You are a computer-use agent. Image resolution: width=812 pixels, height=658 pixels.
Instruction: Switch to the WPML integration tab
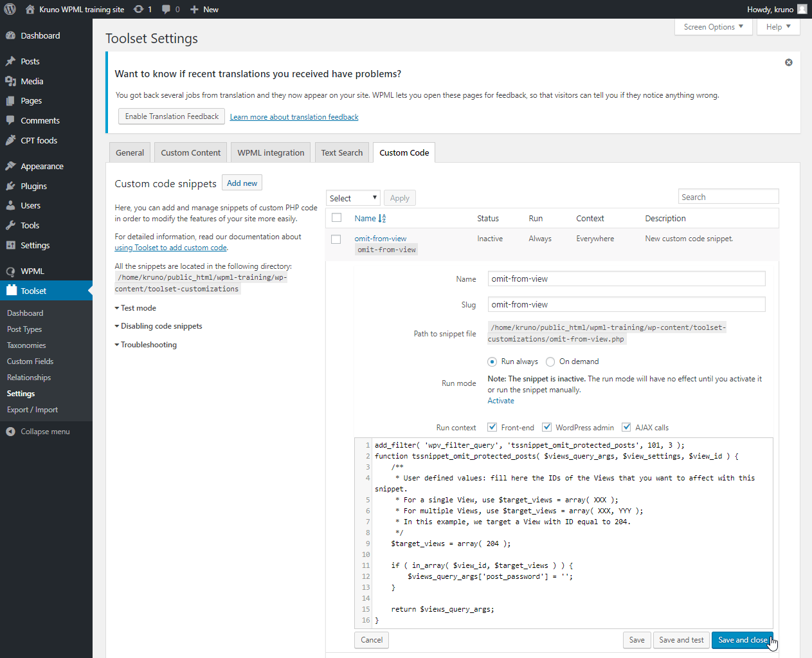coord(270,152)
